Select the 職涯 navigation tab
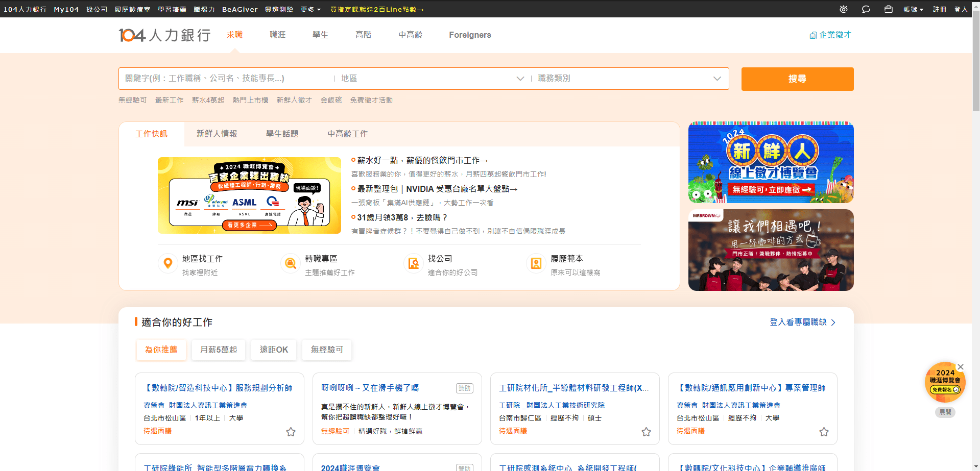This screenshot has height=471, width=980. [x=278, y=35]
